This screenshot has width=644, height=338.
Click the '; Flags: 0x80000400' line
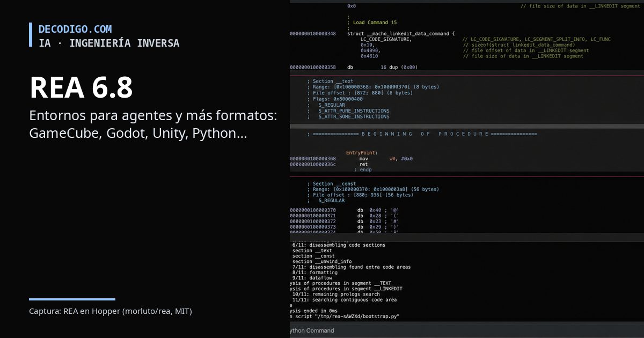coord(335,99)
